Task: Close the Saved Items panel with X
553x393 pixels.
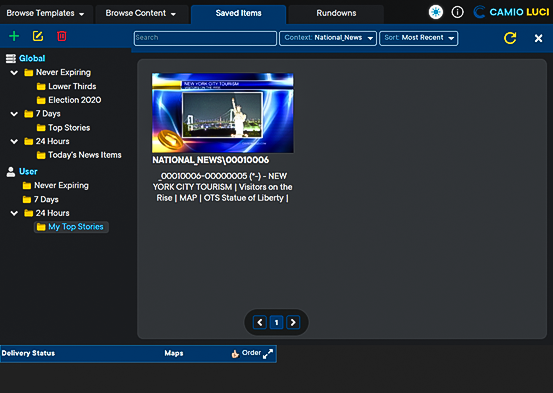Action: pos(538,38)
